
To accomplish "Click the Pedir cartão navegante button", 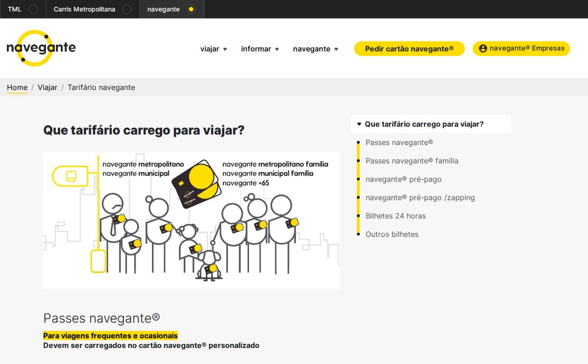I will click(409, 49).
